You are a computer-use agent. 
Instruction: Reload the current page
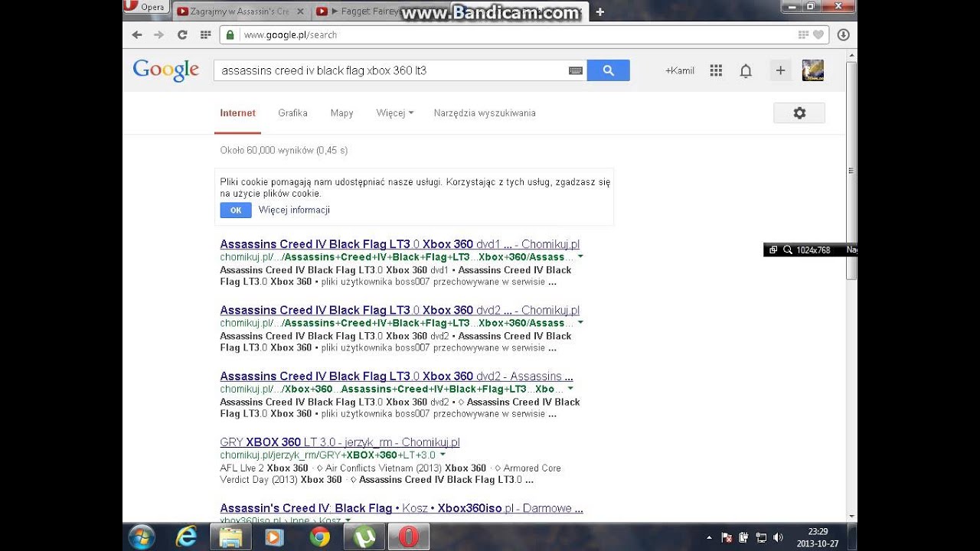pos(182,34)
